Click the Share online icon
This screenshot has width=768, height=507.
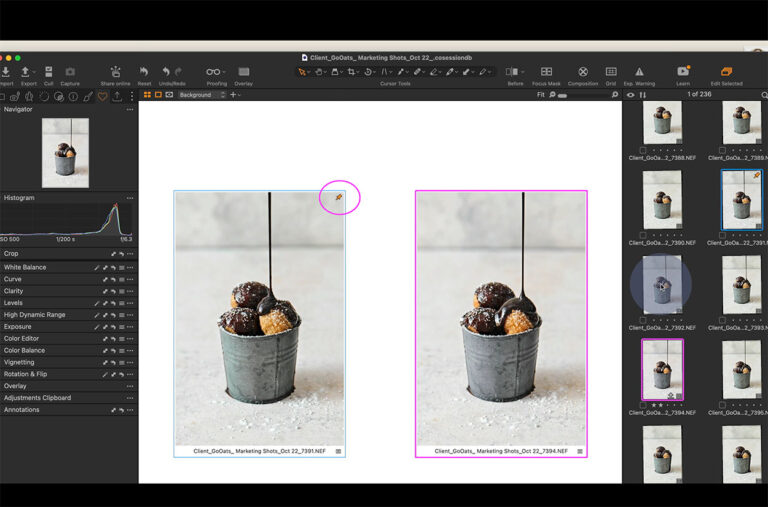tap(116, 72)
